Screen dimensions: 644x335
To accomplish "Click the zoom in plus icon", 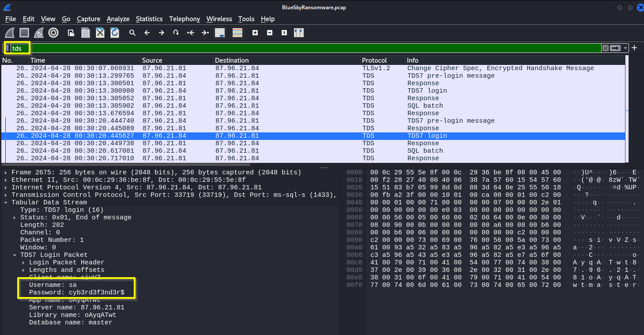I will (x=255, y=33).
